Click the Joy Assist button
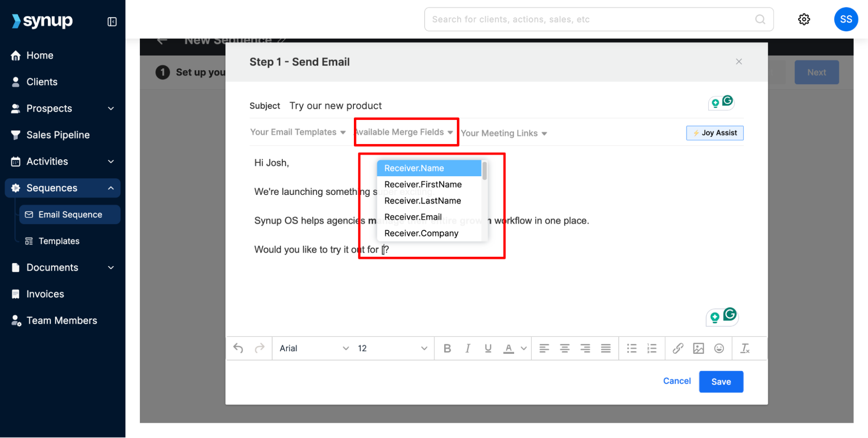868x438 pixels. (x=715, y=133)
